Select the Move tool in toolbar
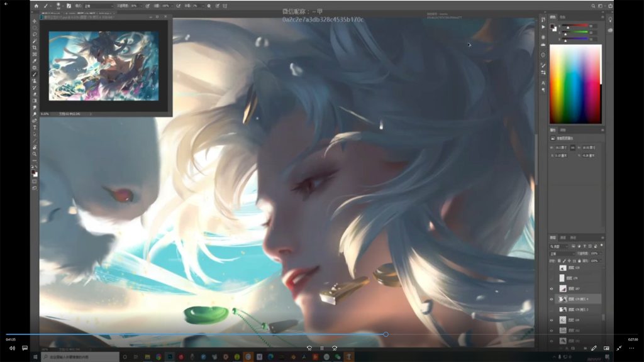Viewport: 644px width, 362px height. pos(35,21)
